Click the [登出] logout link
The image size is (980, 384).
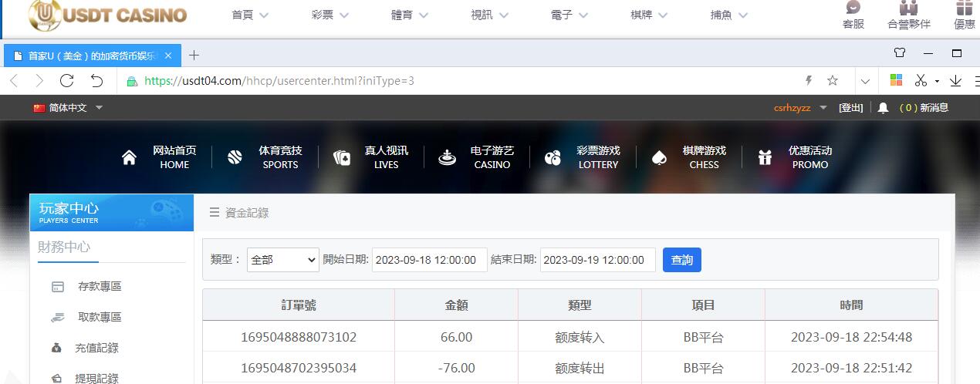point(851,108)
